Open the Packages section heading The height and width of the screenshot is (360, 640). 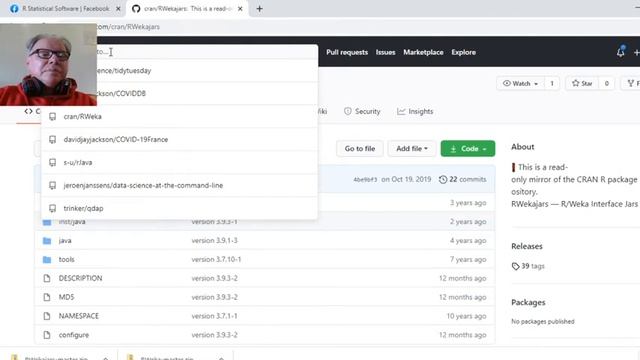coord(528,302)
